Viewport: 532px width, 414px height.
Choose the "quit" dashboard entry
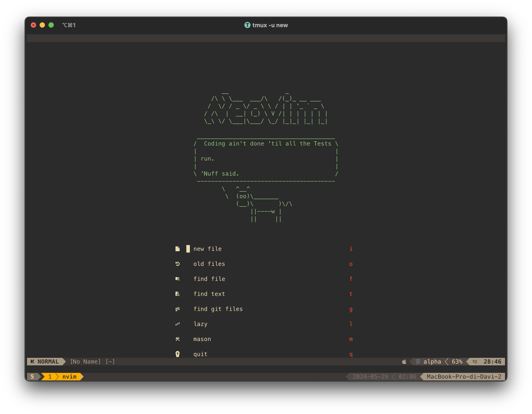click(200, 354)
